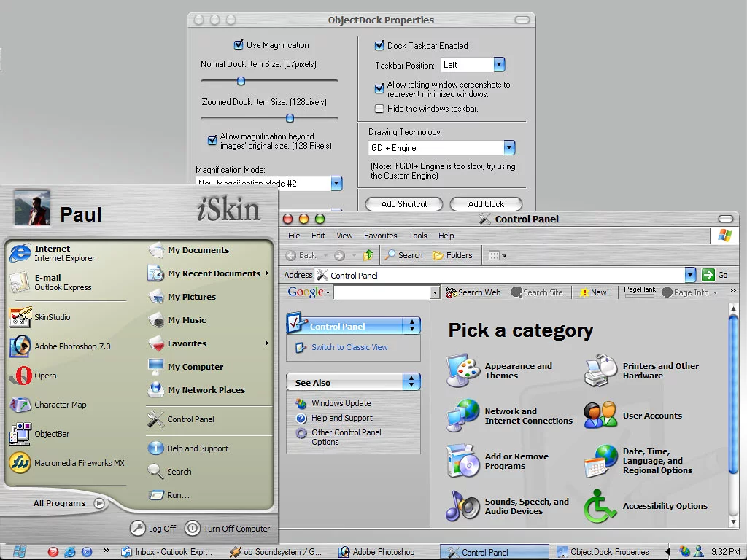This screenshot has height=560, width=747.
Task: Open the Accessibility Options icon
Action: tap(600, 506)
